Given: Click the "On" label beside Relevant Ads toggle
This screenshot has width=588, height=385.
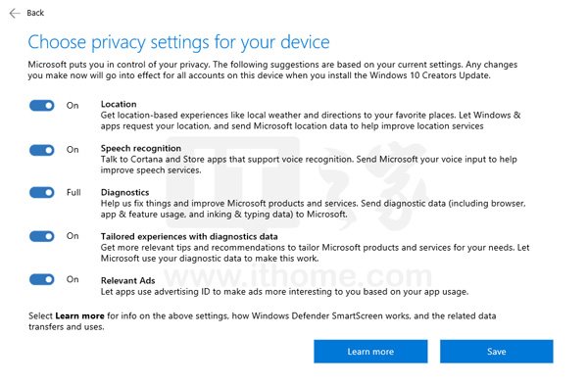Looking at the screenshot, I should coord(73,279).
